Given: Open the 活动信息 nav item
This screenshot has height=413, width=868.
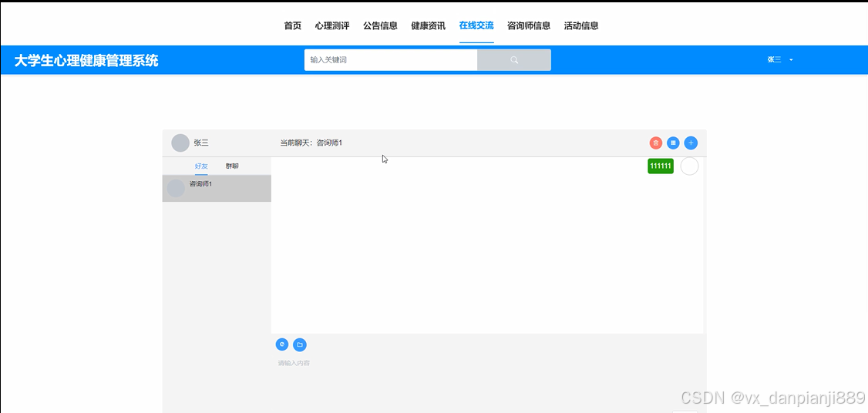Looking at the screenshot, I should tap(581, 25).
